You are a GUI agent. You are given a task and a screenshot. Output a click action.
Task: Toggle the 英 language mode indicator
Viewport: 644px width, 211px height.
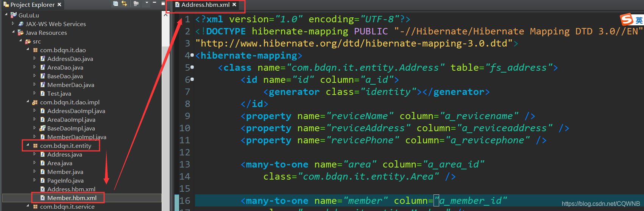click(639, 20)
